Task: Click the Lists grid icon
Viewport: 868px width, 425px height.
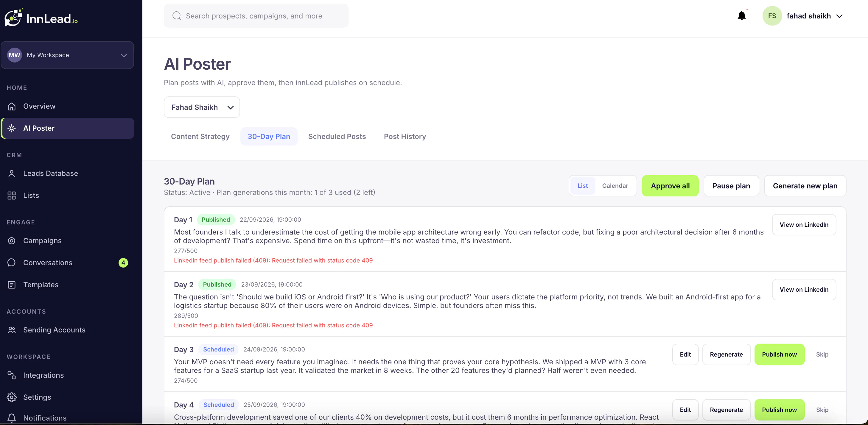Action: pyautogui.click(x=12, y=195)
